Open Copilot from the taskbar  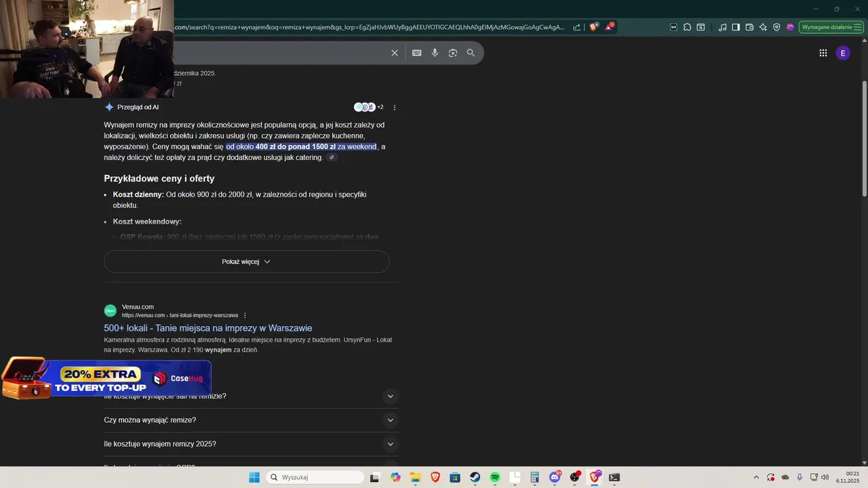point(395,477)
